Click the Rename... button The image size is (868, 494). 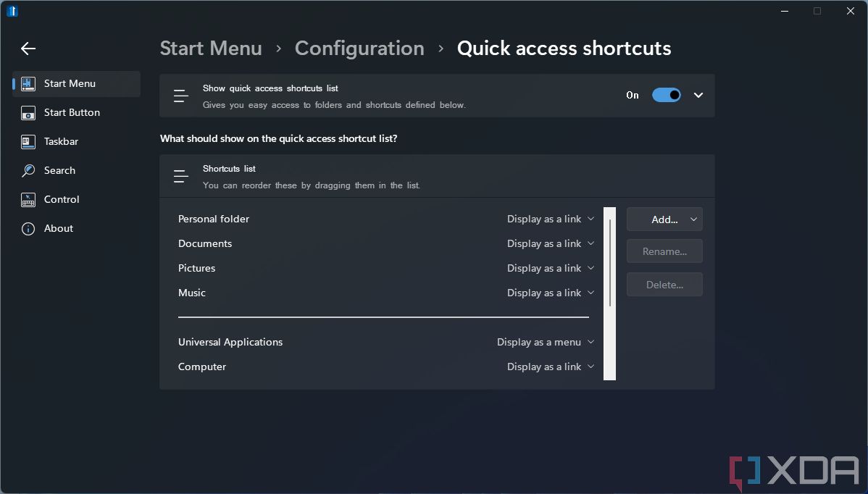664,251
